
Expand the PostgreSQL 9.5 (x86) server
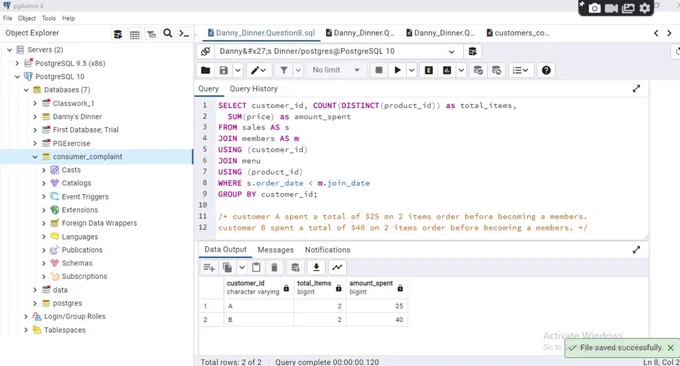tap(17, 63)
